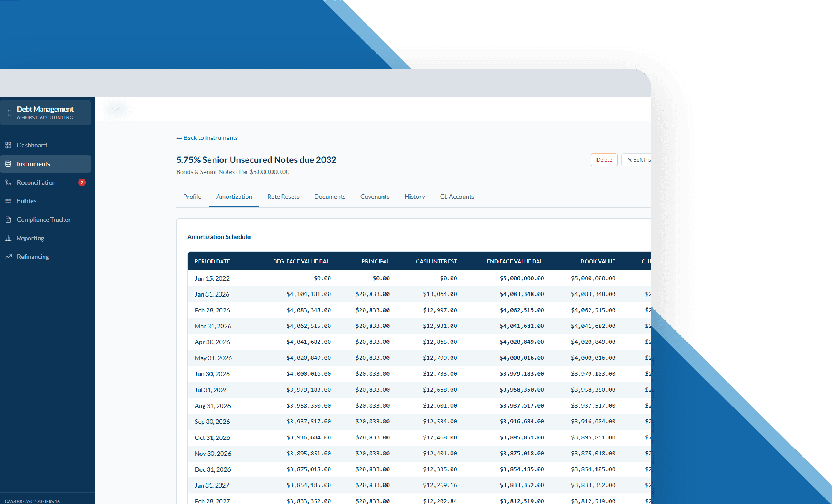Open Reporting via its bar chart icon
The image size is (832, 504).
[x=8, y=238]
